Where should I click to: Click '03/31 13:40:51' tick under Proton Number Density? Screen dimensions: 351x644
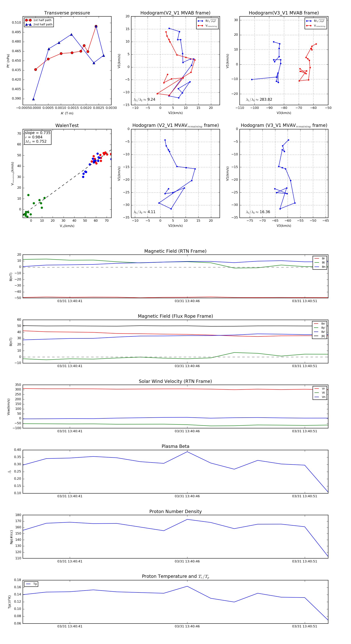coord(305,561)
